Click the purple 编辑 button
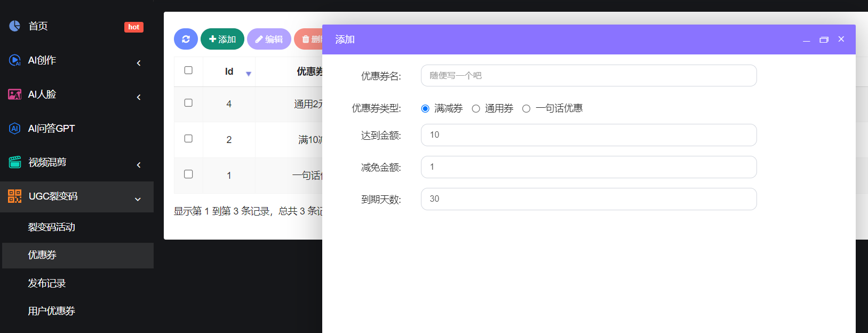This screenshot has width=868, height=333. (x=269, y=39)
